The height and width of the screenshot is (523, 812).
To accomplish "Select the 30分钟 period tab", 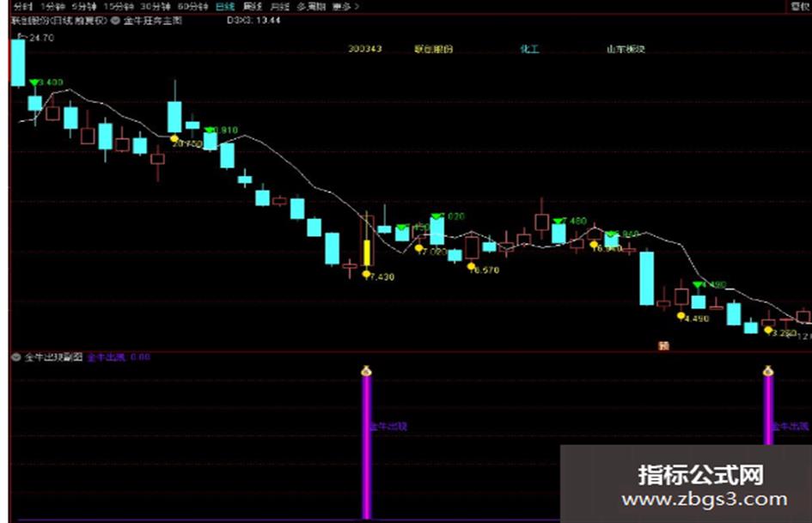I will tap(156, 7).
